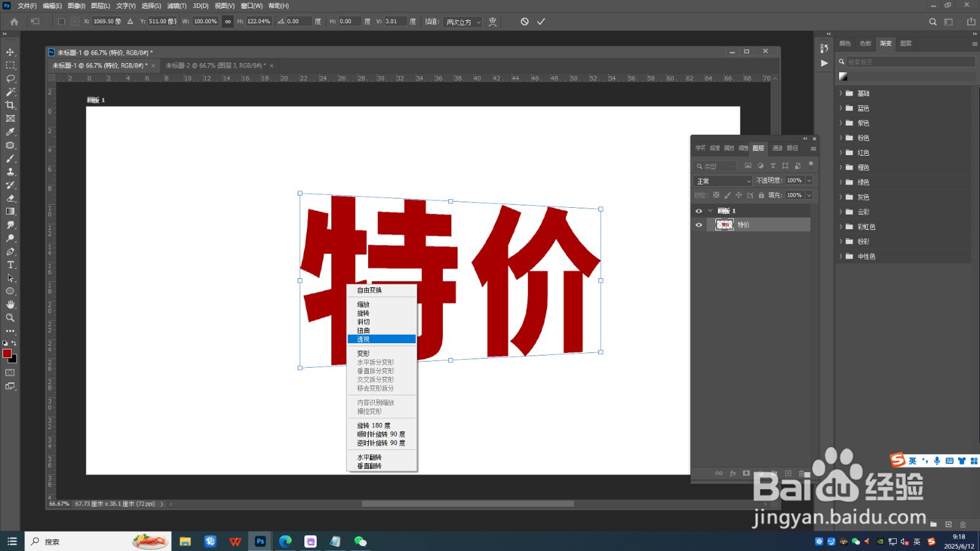Viewport: 980px width, 551px height.
Task: Switch to 未标题-2 document tab
Action: [x=216, y=66]
